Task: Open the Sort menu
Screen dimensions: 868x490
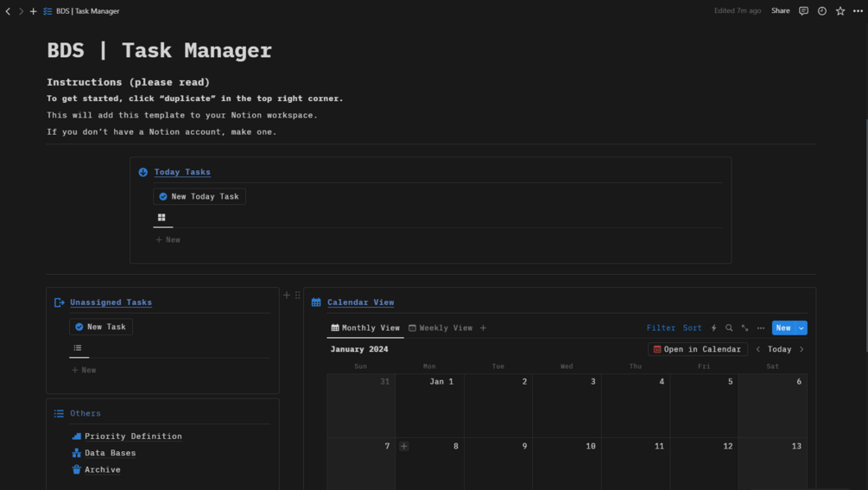Action: coord(692,328)
